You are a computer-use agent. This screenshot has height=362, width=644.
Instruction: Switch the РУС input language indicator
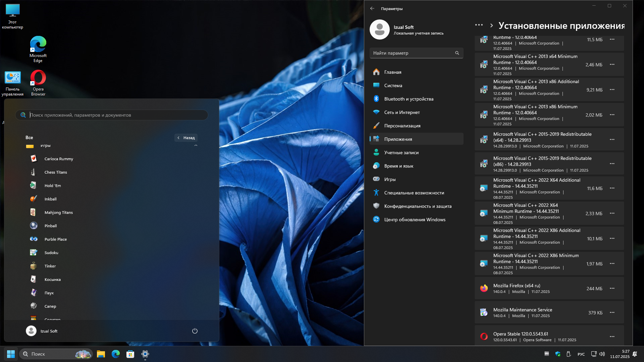click(581, 354)
